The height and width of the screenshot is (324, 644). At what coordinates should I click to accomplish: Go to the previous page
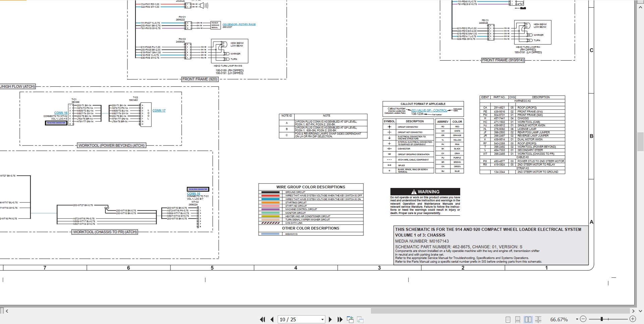click(x=272, y=320)
